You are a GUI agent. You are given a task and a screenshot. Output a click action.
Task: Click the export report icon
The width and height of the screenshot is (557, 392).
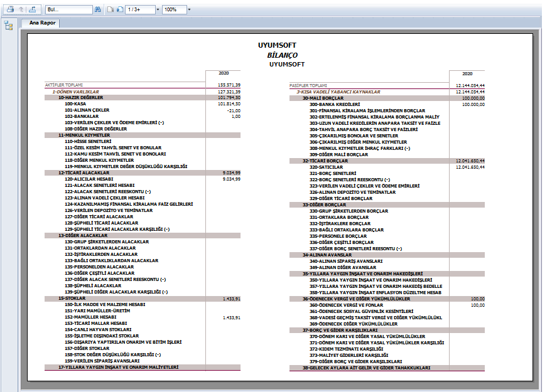[x=32, y=10]
